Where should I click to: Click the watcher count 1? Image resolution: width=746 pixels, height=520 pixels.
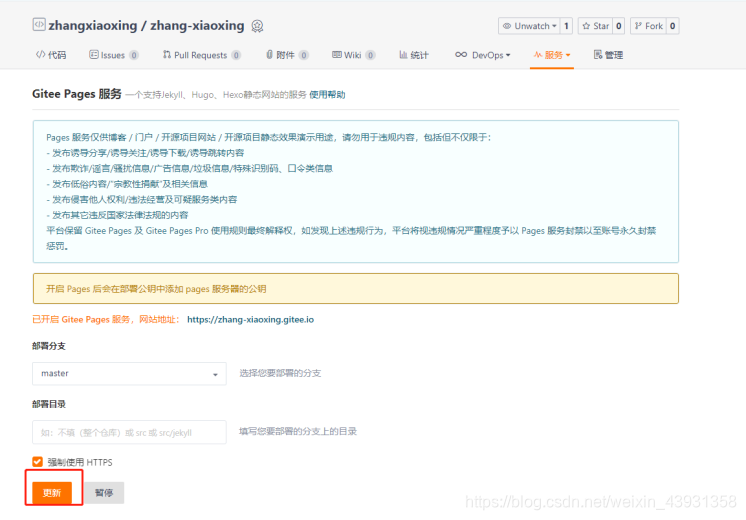(x=566, y=26)
